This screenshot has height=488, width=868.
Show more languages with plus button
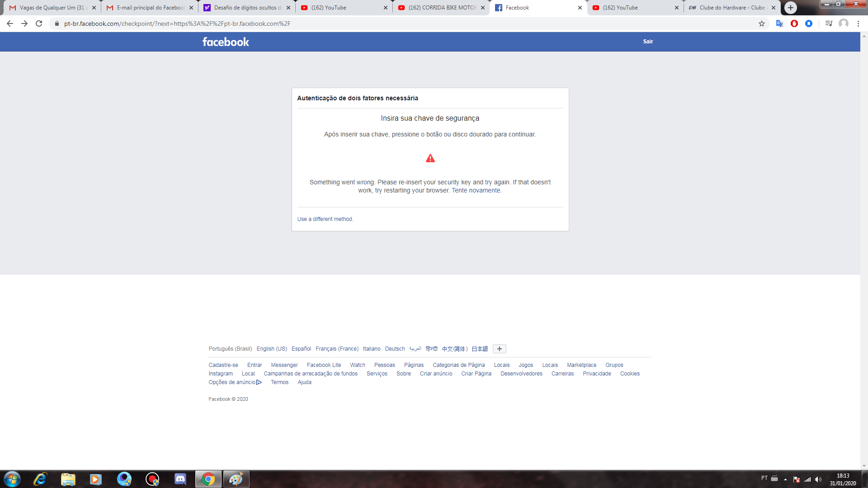pyautogui.click(x=500, y=349)
